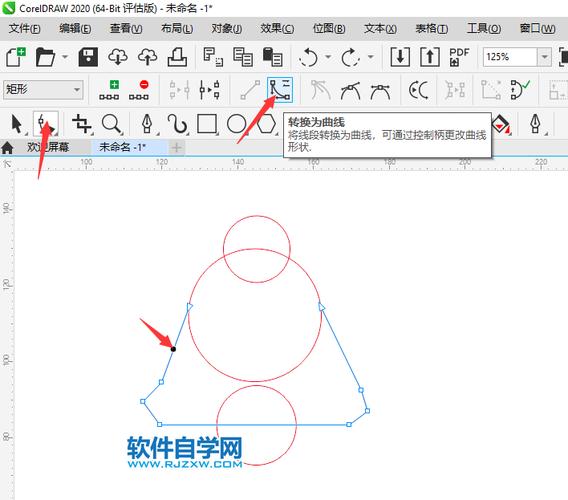The width and height of the screenshot is (568, 500).
Task: Select the Ellipse tool
Action: click(236, 124)
